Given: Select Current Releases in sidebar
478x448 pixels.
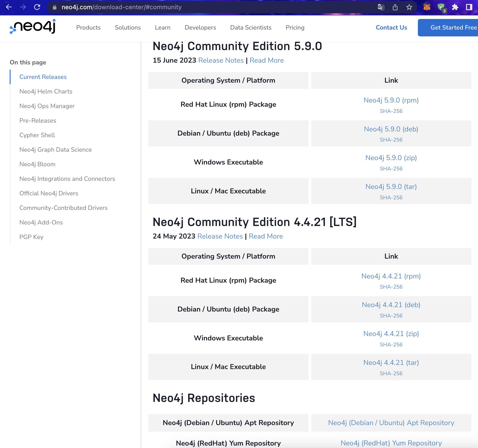Looking at the screenshot, I should click(43, 77).
